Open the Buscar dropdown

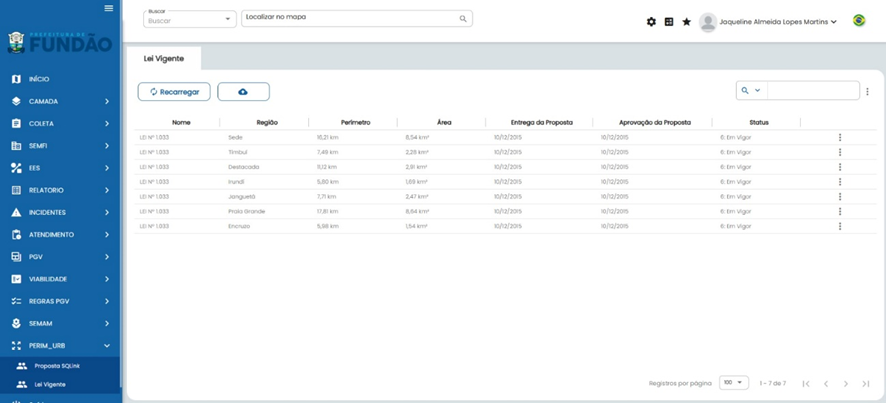click(x=189, y=19)
